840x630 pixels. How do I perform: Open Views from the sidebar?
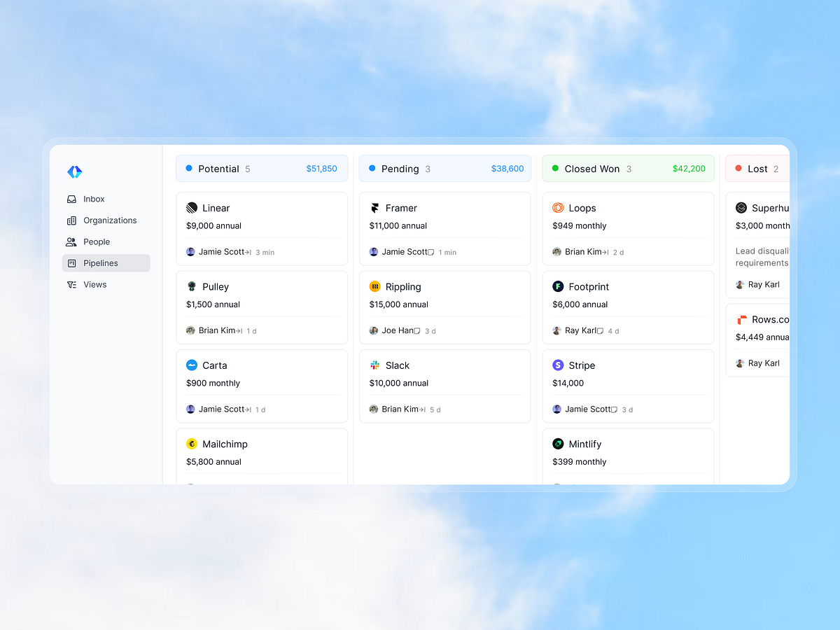[x=106, y=285]
